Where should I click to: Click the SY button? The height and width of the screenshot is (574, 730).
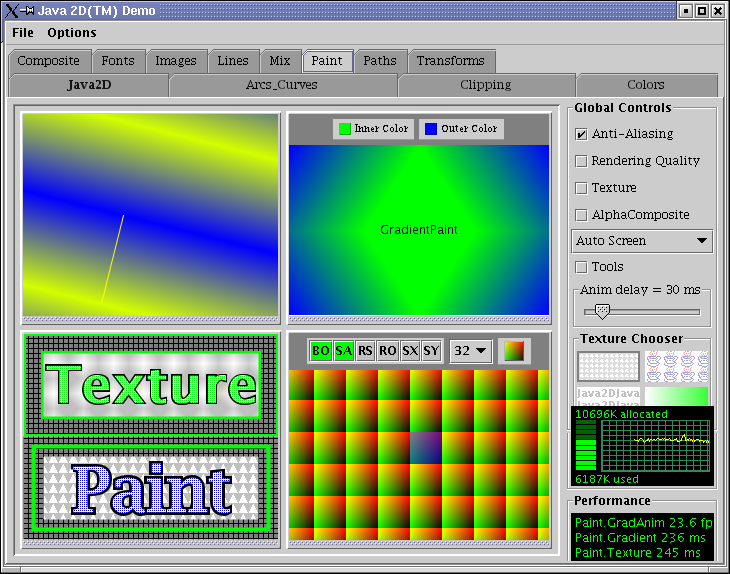[x=431, y=351]
